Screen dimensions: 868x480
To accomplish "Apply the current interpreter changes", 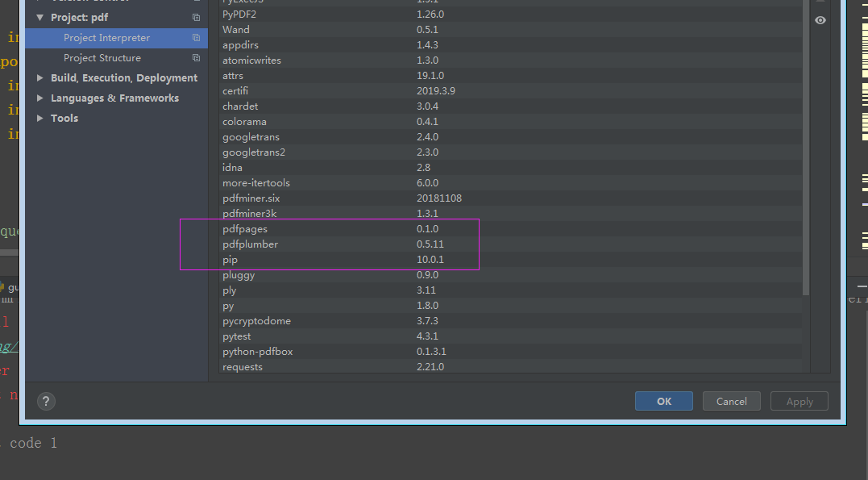I will pyautogui.click(x=799, y=401).
